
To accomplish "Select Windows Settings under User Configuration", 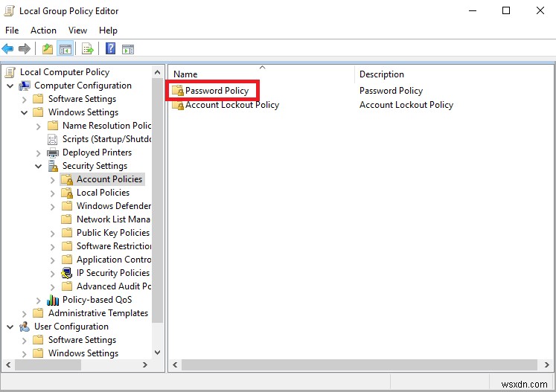I will coord(83,353).
